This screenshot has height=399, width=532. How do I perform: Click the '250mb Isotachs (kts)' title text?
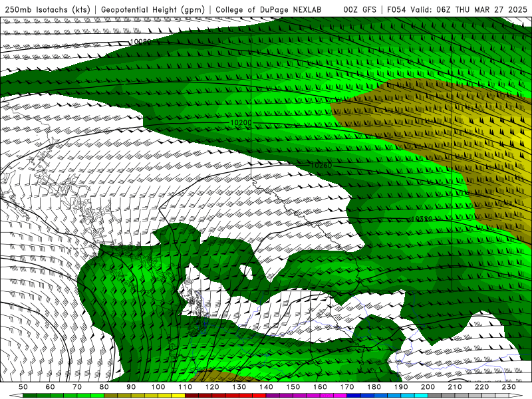48,9
